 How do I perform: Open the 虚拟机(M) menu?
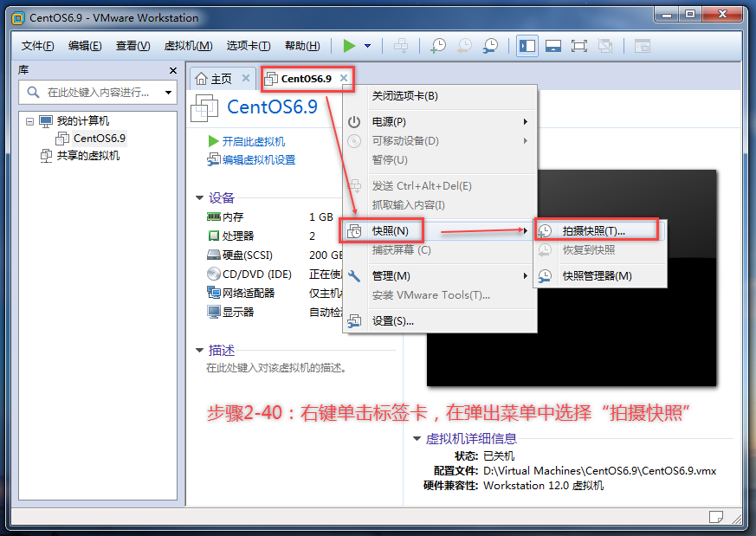(x=188, y=46)
